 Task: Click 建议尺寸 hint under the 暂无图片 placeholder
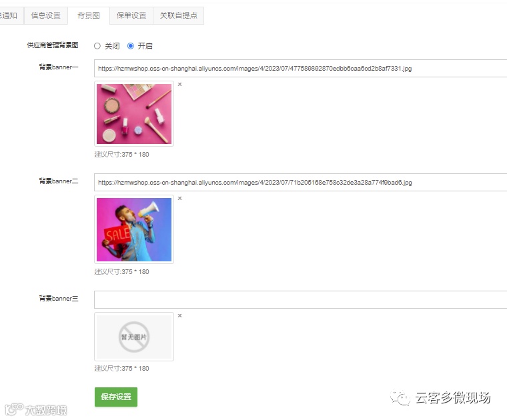tap(121, 368)
